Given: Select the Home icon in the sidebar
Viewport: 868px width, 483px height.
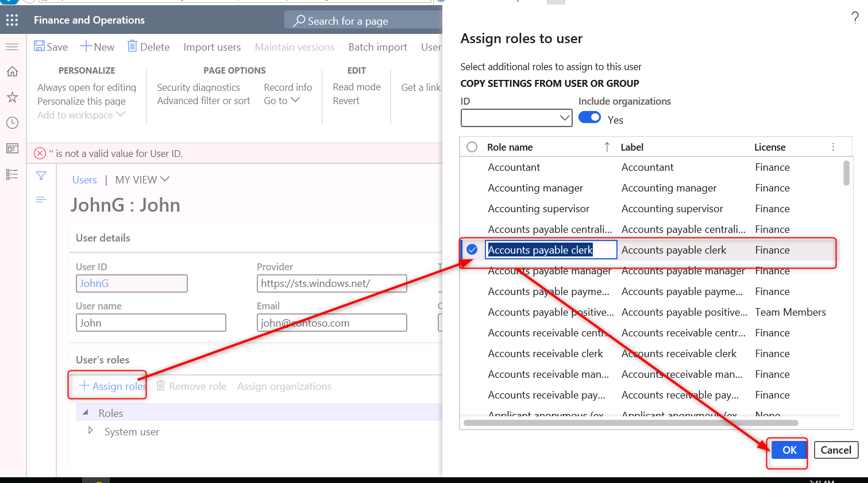Looking at the screenshot, I should (11, 71).
